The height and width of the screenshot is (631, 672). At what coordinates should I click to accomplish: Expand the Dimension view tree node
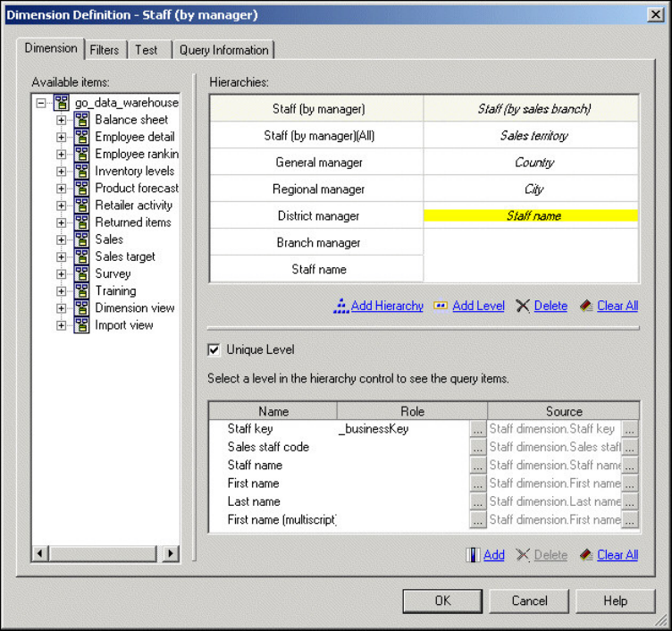click(x=62, y=308)
